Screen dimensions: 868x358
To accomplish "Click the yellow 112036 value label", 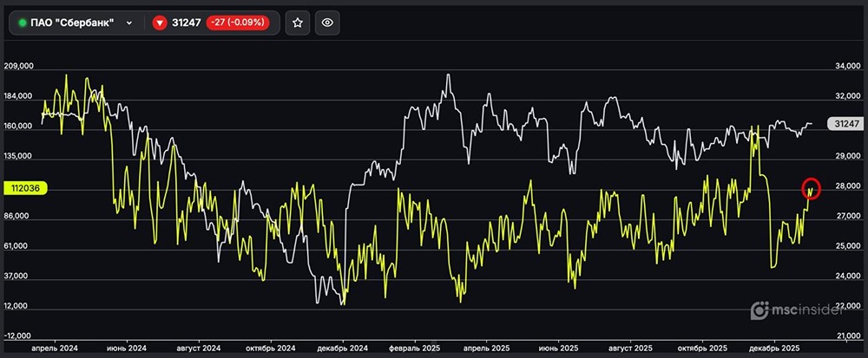I will (25, 188).
